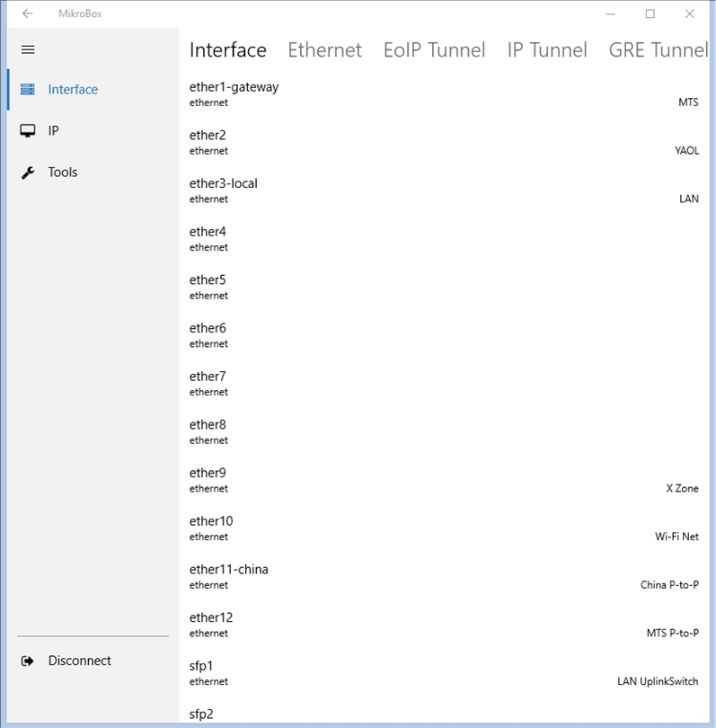Screen dimensions: 716x728
Task: Select the ether10 Wi-Fi Net interface
Action: tap(444, 528)
